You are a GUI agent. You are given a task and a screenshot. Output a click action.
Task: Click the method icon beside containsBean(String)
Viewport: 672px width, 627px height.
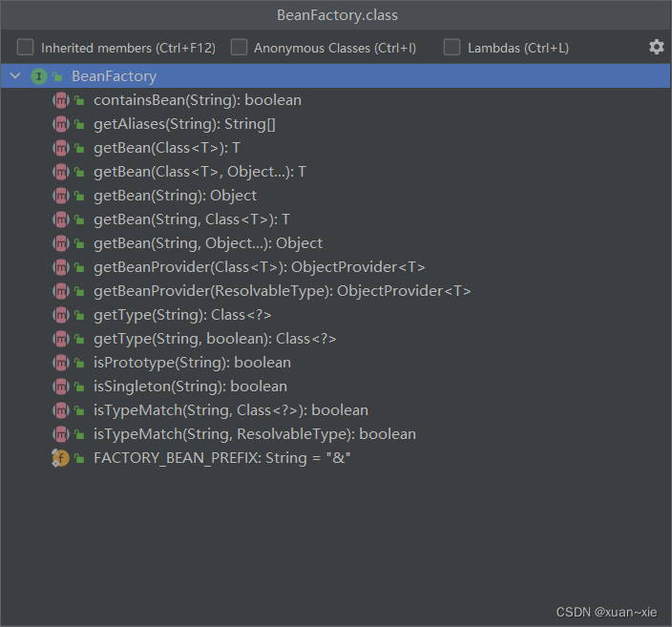60,100
